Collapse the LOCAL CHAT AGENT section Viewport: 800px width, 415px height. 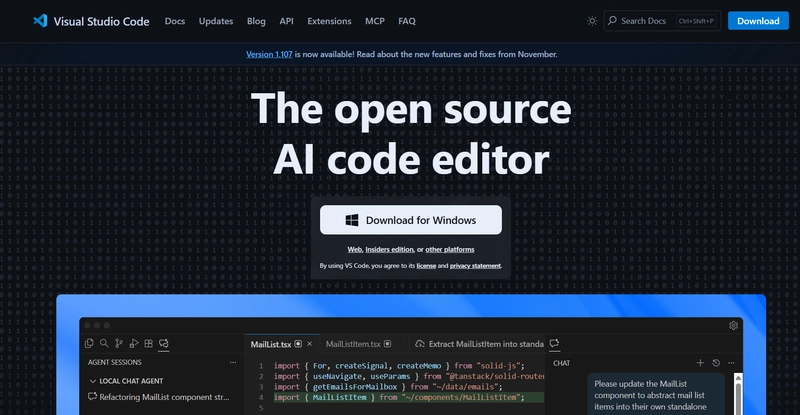pos(92,381)
